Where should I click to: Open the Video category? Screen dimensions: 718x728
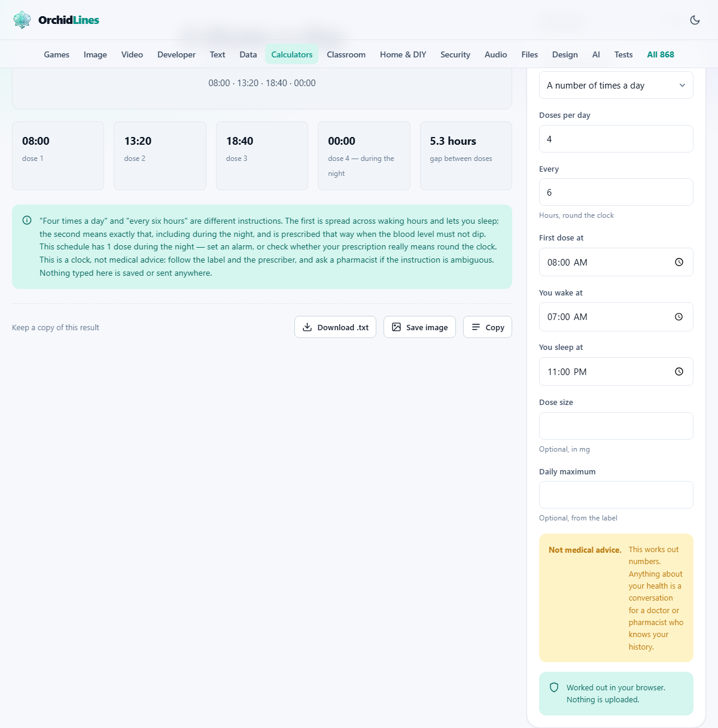(x=132, y=54)
